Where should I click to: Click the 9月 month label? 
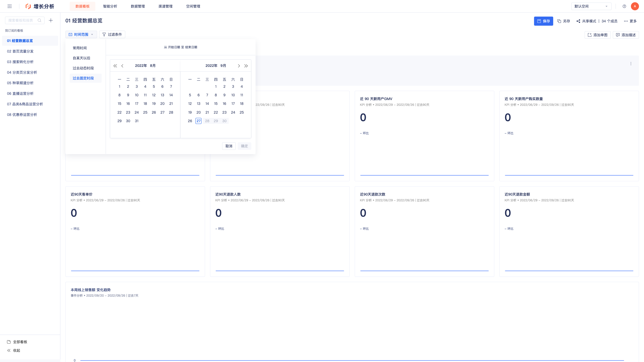pos(223,66)
